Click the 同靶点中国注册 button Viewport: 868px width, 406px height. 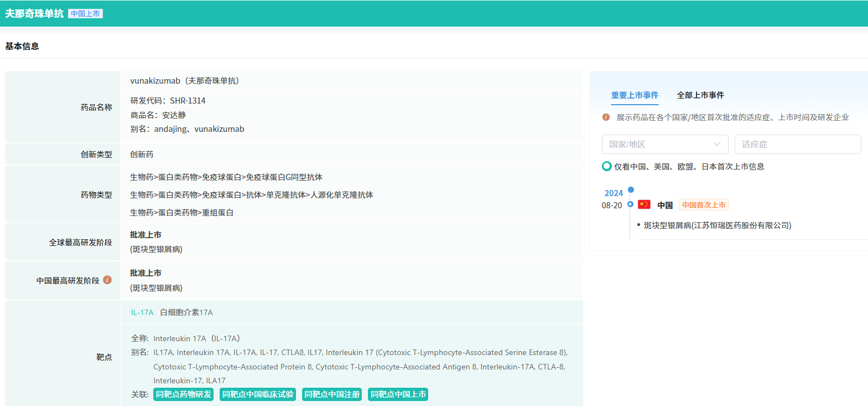(332, 394)
